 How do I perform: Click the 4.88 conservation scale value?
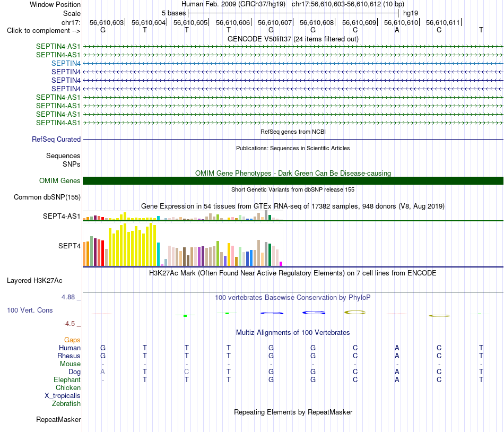pyautogui.click(x=68, y=297)
